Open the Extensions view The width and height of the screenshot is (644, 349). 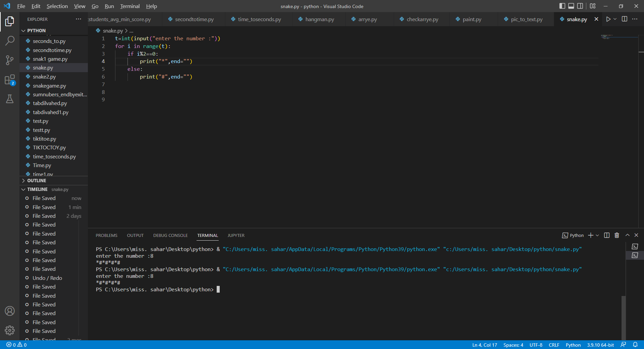[10, 80]
